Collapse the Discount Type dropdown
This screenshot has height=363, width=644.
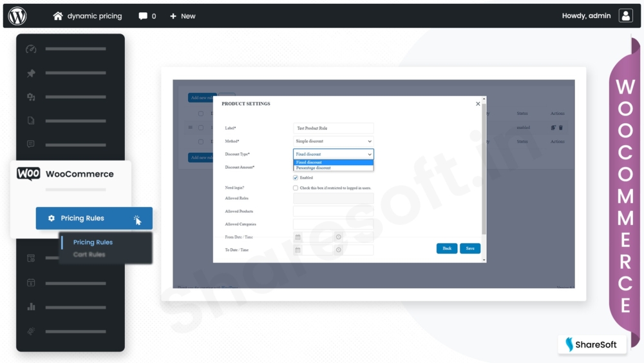point(333,154)
